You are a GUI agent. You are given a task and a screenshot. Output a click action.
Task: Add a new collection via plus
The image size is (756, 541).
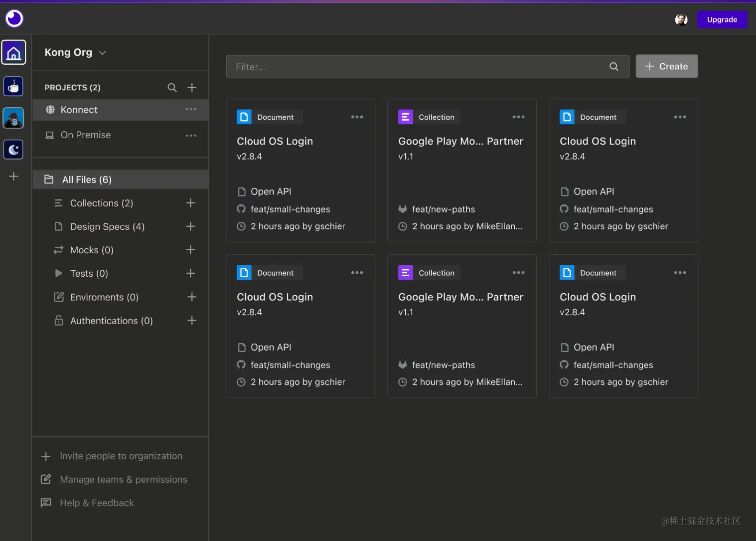tap(190, 203)
